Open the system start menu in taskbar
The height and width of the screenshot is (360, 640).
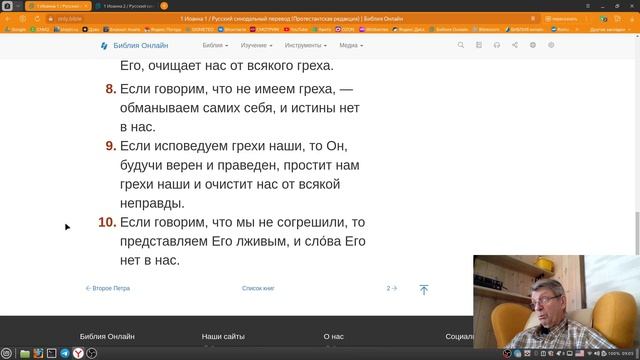click(6, 353)
